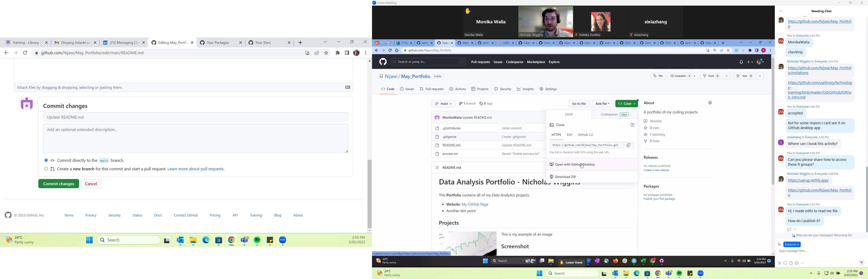
Task: Copy the HTTPS clone URL
Action: tap(628, 145)
